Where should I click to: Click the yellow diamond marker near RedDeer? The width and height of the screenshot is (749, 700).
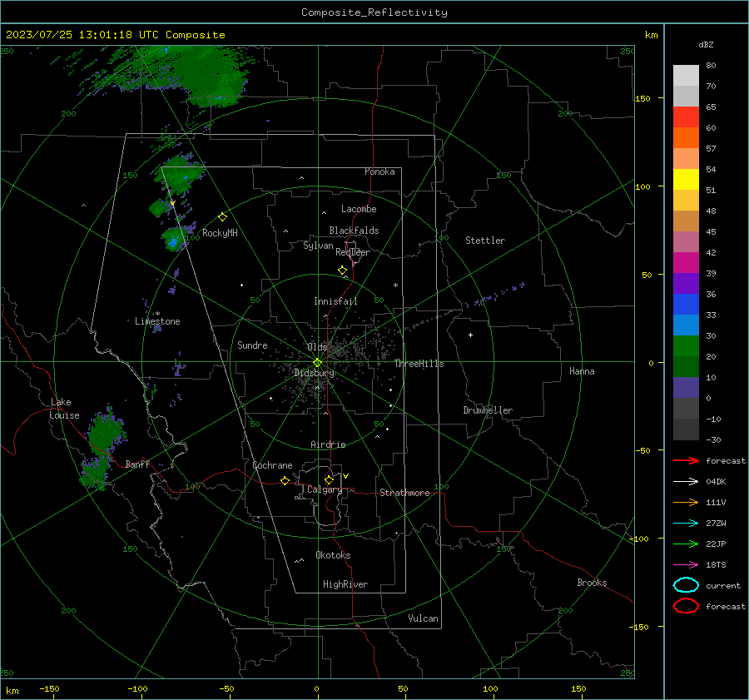tap(343, 271)
